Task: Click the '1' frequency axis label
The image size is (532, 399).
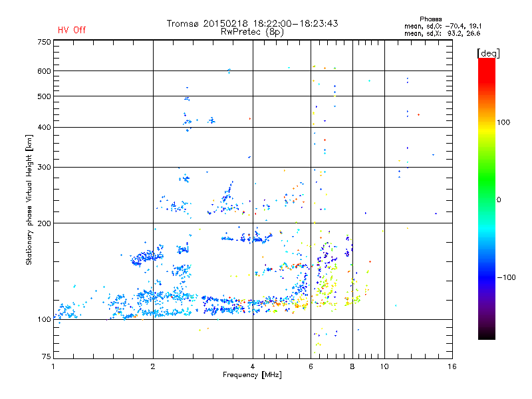Action: click(53, 366)
